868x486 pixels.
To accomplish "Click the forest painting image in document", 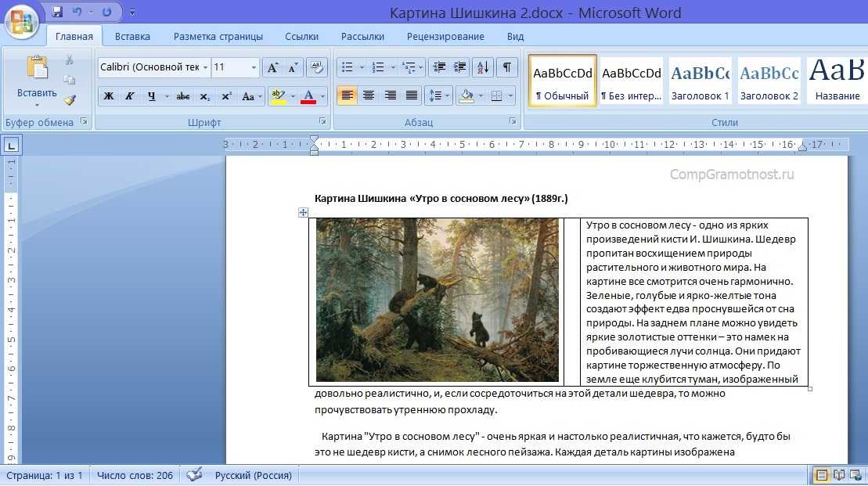I will [437, 300].
